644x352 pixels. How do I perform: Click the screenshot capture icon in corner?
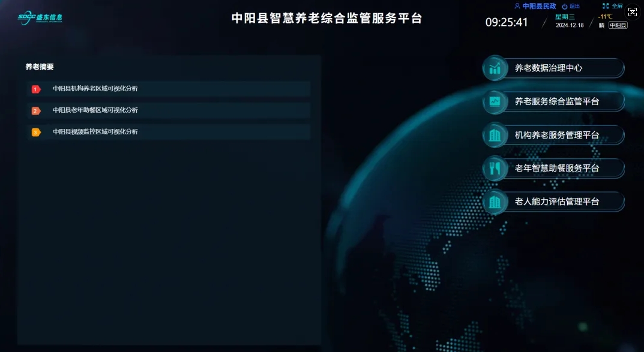tap(633, 13)
